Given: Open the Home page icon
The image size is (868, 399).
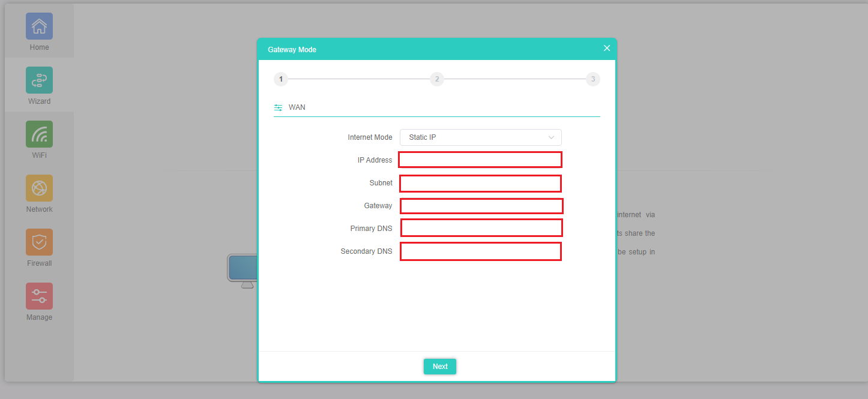Looking at the screenshot, I should pos(39,26).
